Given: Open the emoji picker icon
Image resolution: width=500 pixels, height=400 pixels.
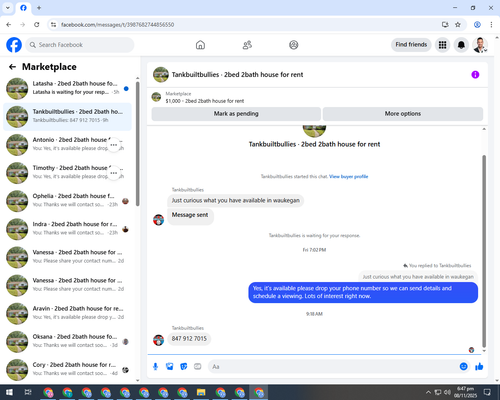Looking at the screenshot, I should [x=463, y=367].
